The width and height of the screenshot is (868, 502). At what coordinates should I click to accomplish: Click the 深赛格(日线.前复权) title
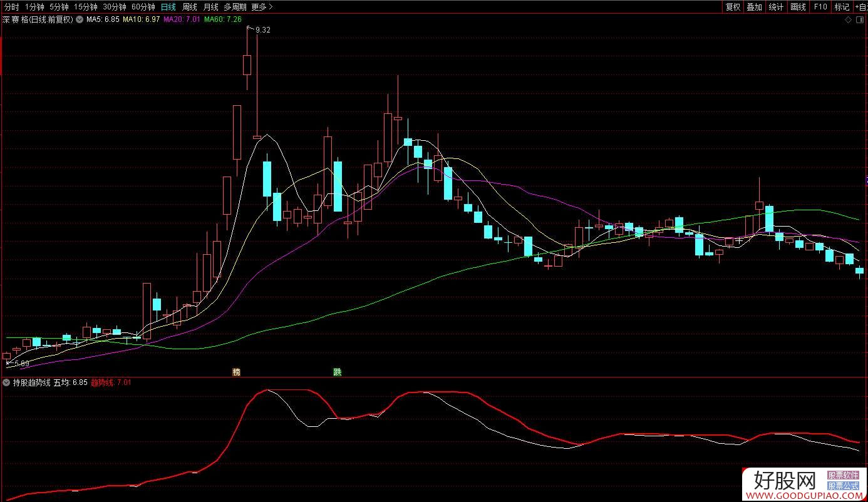(x=38, y=19)
